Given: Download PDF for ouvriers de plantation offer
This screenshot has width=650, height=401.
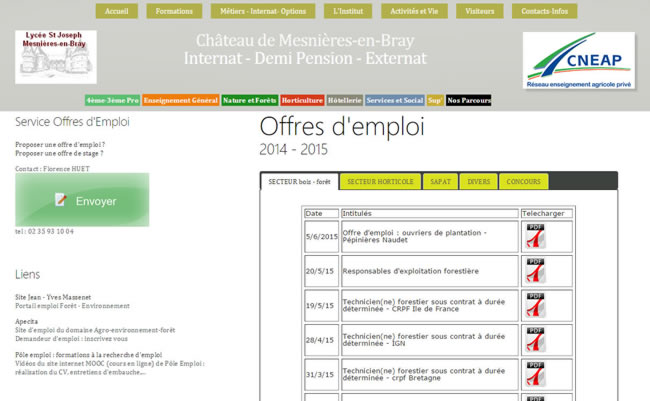Looking at the screenshot, I should (x=536, y=236).
